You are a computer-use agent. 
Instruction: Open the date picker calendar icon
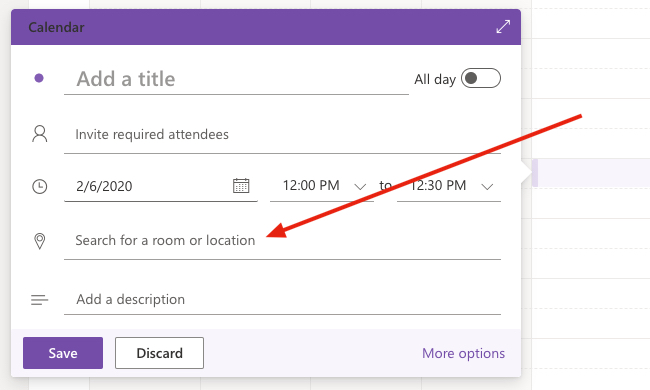click(x=241, y=186)
